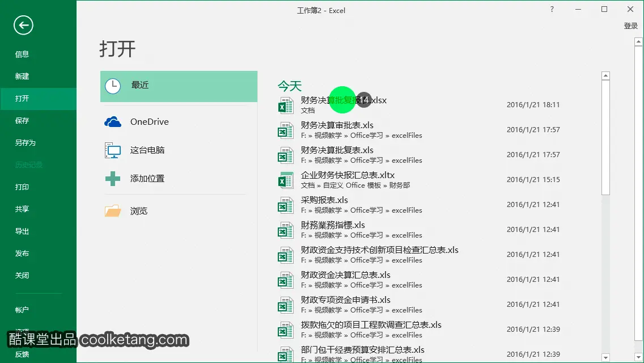Click the outer window scrollbar up arrow

[638, 41]
